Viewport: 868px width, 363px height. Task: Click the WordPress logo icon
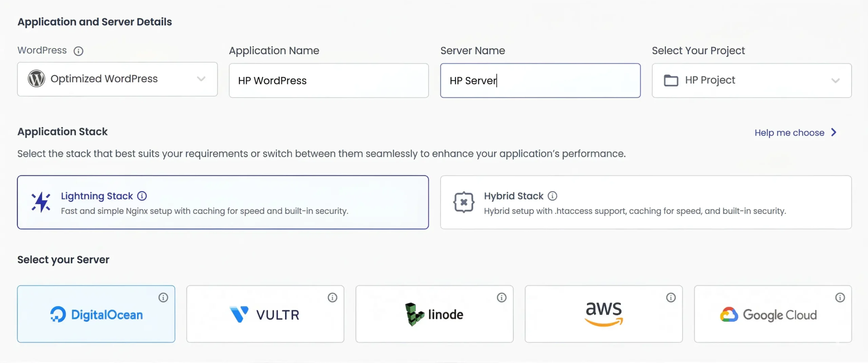click(37, 79)
